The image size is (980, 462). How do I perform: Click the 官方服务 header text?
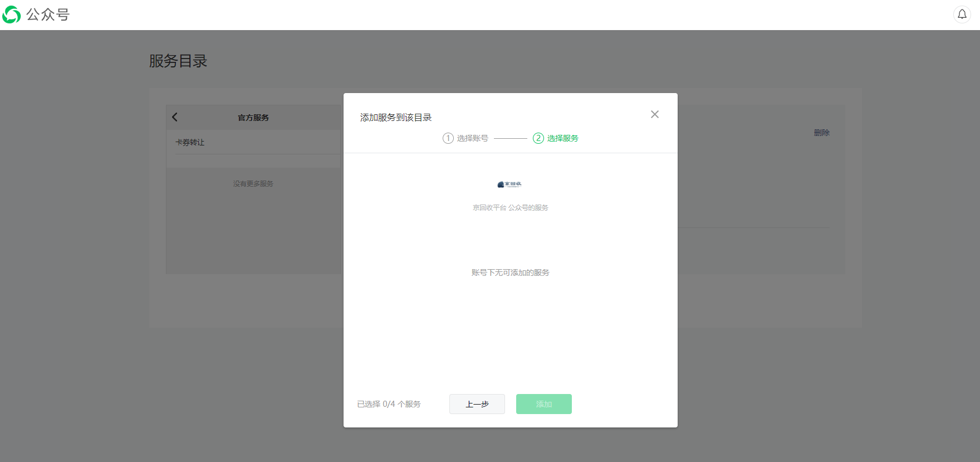pos(253,118)
